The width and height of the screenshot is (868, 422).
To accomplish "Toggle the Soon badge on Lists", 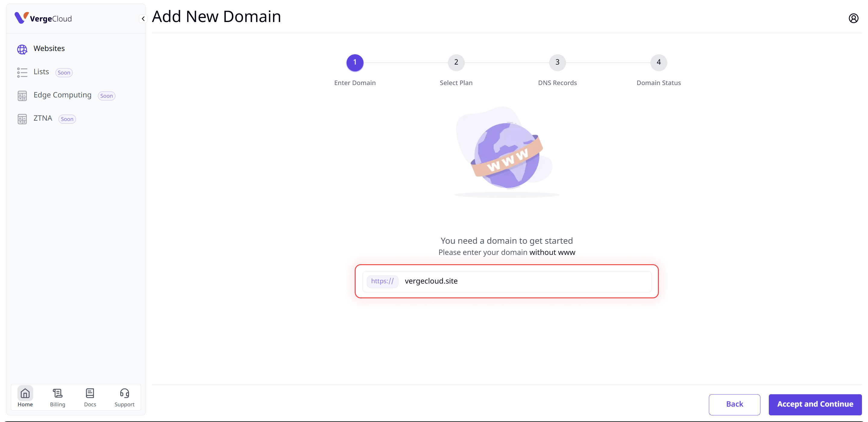I will 64,72.
